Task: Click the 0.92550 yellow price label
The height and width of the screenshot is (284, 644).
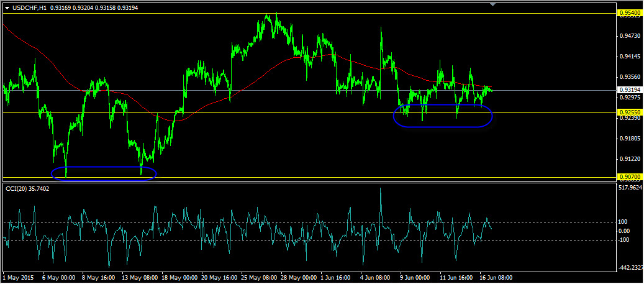Action: [629, 112]
